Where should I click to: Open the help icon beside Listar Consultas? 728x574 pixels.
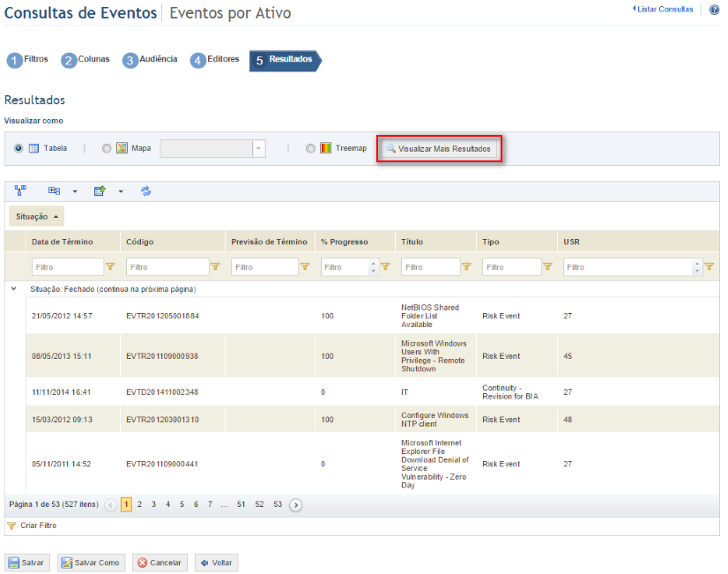pyautogui.click(x=714, y=10)
